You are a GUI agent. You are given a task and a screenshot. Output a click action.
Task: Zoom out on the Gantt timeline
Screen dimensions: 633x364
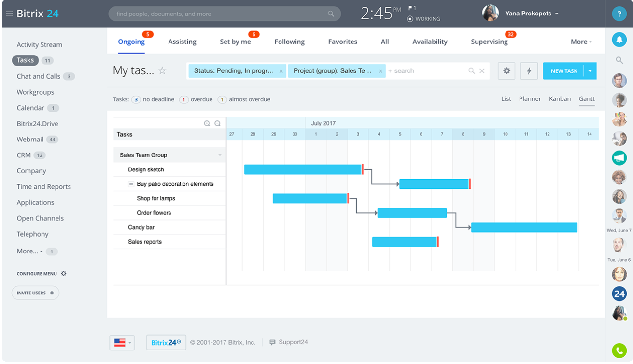coord(217,123)
